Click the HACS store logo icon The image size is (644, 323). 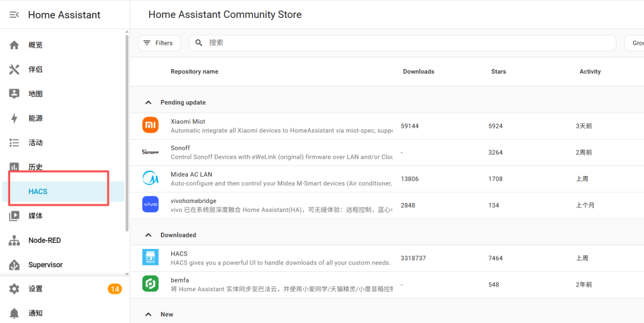coord(150,257)
